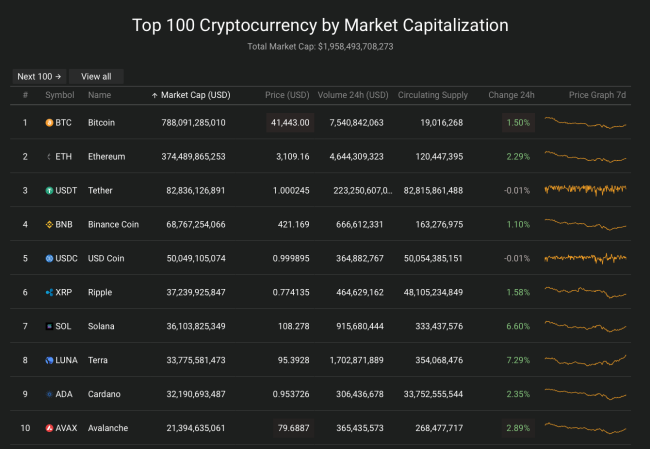
Task: Click Bitcoin price 41,443.00
Action: pyautogui.click(x=290, y=123)
